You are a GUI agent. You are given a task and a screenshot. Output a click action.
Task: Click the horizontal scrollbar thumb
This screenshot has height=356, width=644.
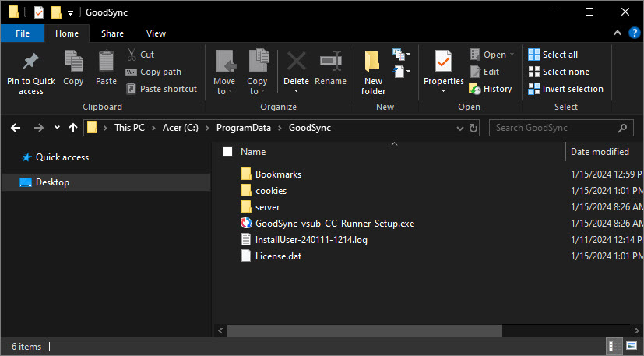(364, 330)
